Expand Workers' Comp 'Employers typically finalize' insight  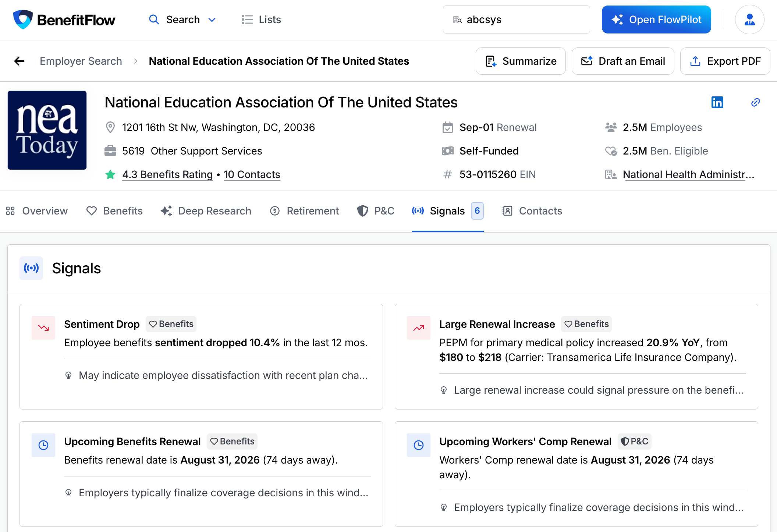coord(592,507)
